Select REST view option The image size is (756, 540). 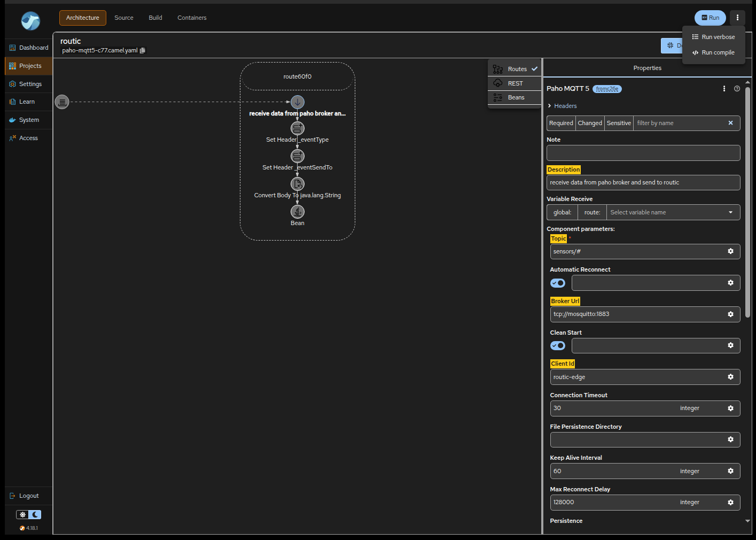coord(515,83)
